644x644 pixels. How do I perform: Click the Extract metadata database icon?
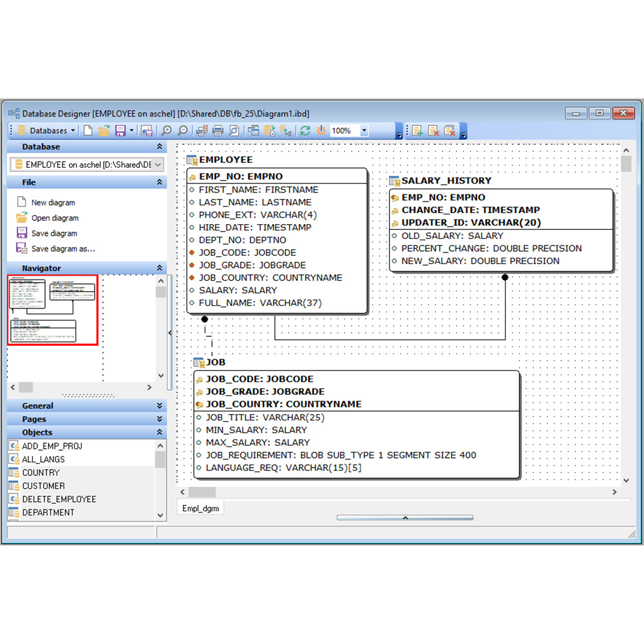(269, 131)
